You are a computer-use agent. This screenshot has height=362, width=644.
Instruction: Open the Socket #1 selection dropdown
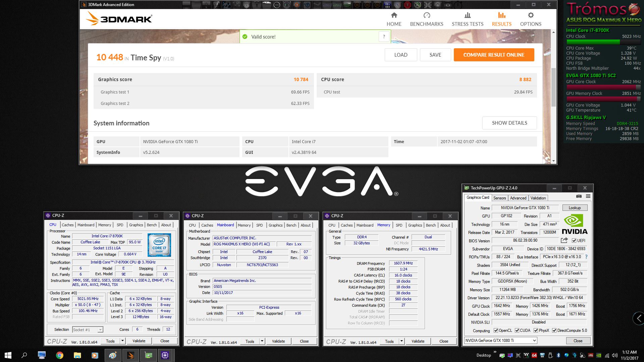tap(88, 330)
